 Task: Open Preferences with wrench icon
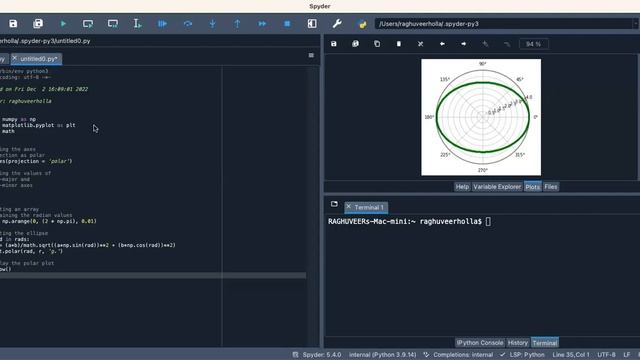[337, 24]
